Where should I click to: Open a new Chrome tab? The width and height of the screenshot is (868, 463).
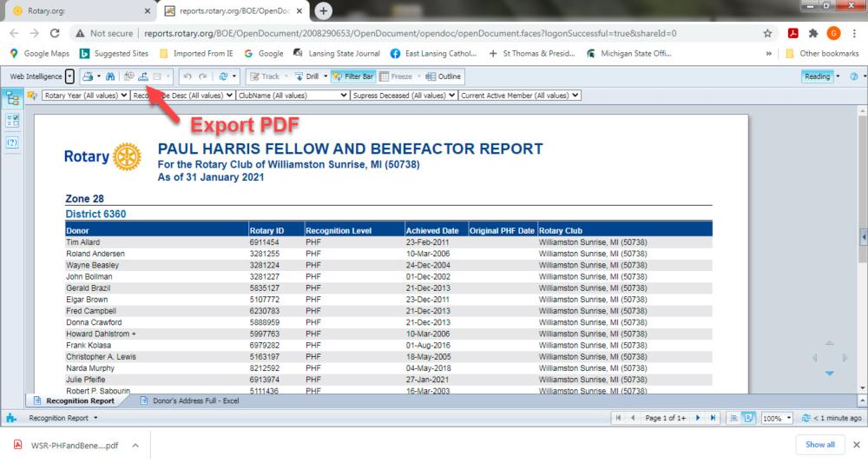coord(323,10)
